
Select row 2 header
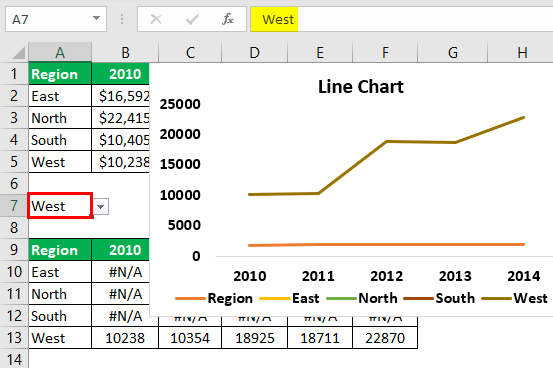[x=14, y=96]
